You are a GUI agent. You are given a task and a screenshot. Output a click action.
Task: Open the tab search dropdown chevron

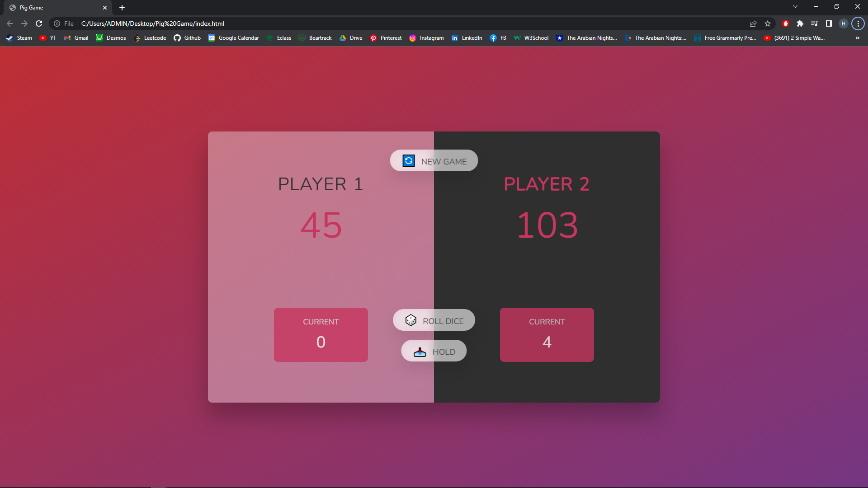795,6
